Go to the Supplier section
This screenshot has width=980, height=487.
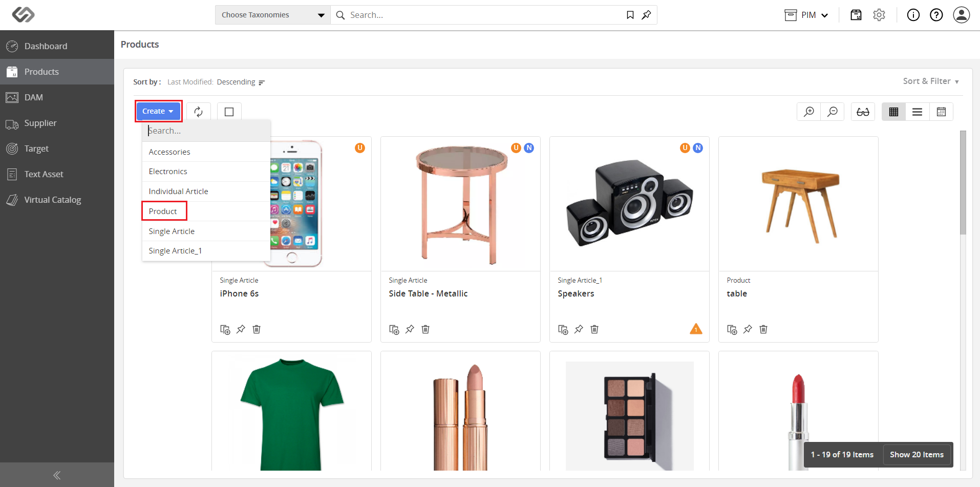pyautogui.click(x=57, y=123)
